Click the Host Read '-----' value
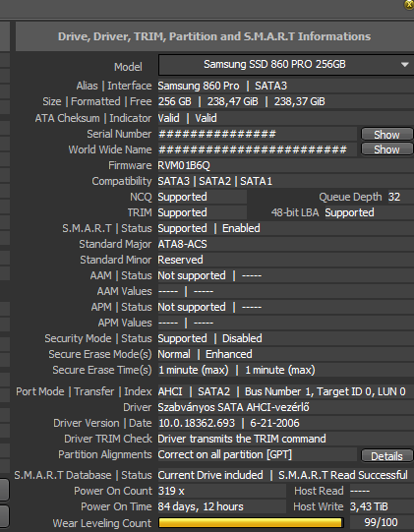The width and height of the screenshot is (414, 532). (360, 491)
